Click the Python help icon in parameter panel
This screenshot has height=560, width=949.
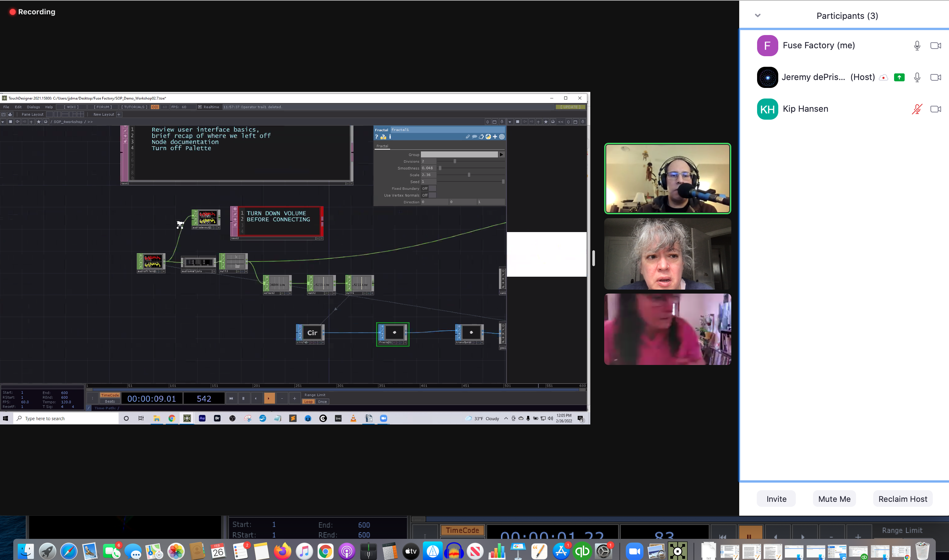tap(383, 137)
